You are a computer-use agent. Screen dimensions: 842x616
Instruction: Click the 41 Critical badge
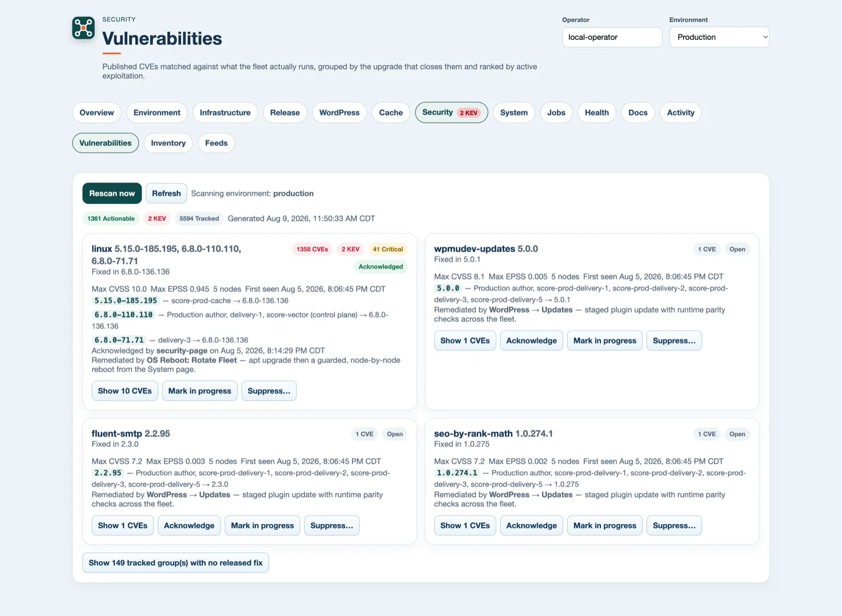(x=388, y=249)
